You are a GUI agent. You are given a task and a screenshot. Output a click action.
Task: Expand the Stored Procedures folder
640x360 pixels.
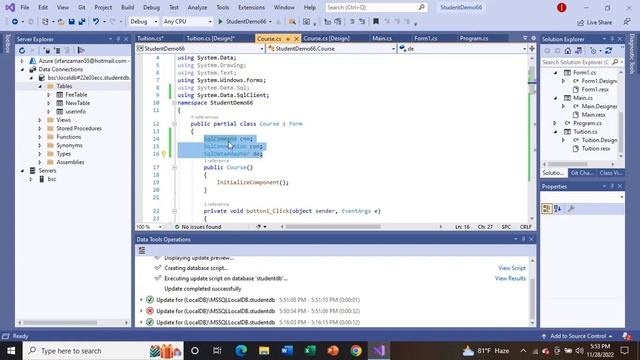pyautogui.click(x=40, y=129)
